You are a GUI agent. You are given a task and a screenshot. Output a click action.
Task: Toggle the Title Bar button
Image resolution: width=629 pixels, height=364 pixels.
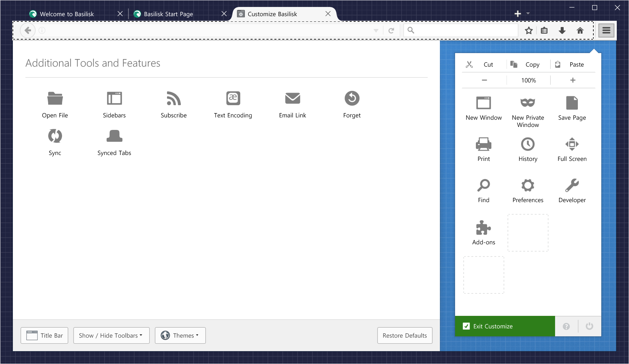[44, 335]
